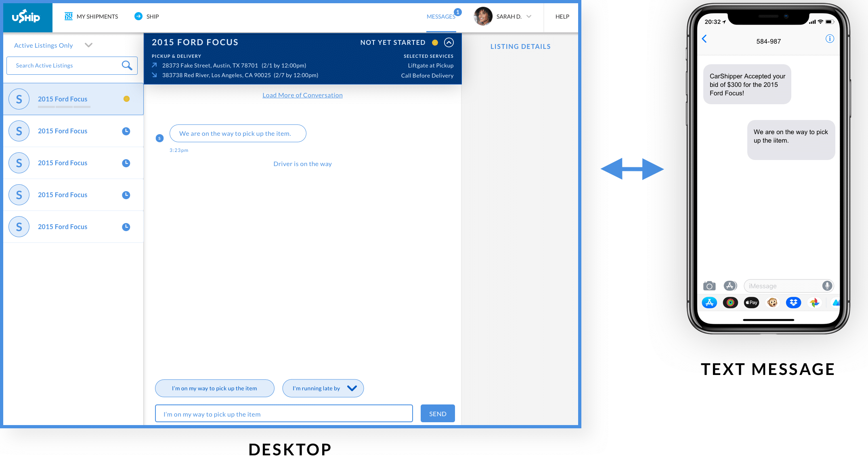
Task: Click the delivery arrow icon by Los Angeles address
Action: (x=154, y=75)
